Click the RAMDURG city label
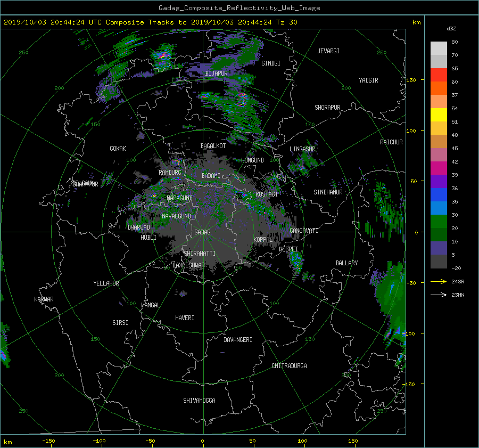 click(x=170, y=173)
